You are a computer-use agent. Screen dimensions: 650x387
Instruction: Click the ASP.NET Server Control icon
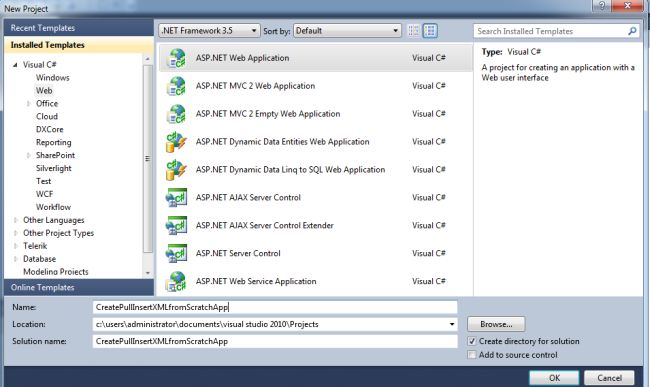coord(176,253)
